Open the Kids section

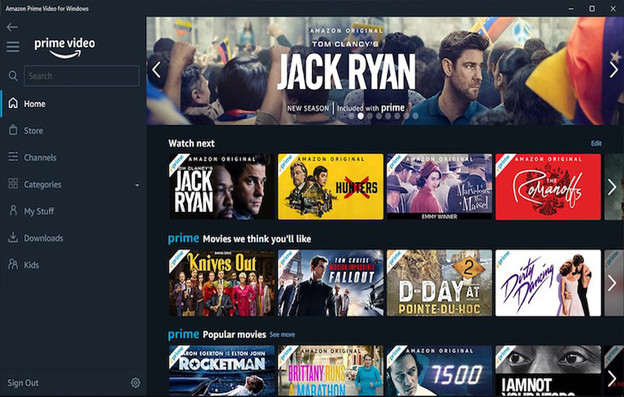pos(31,265)
